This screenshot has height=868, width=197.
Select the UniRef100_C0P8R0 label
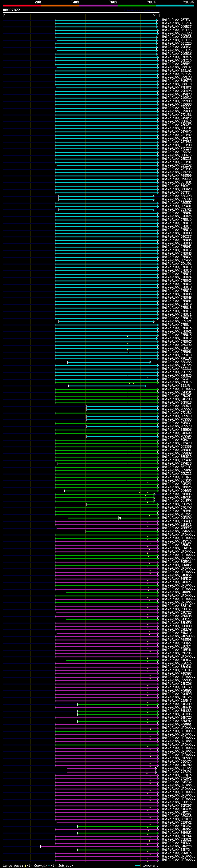pos(177,518)
